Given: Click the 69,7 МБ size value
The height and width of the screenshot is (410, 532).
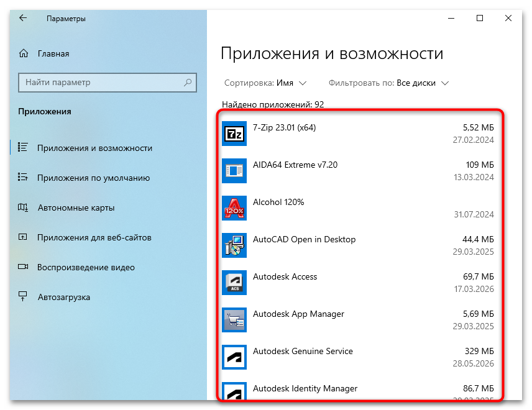Looking at the screenshot, I should pos(479,276).
